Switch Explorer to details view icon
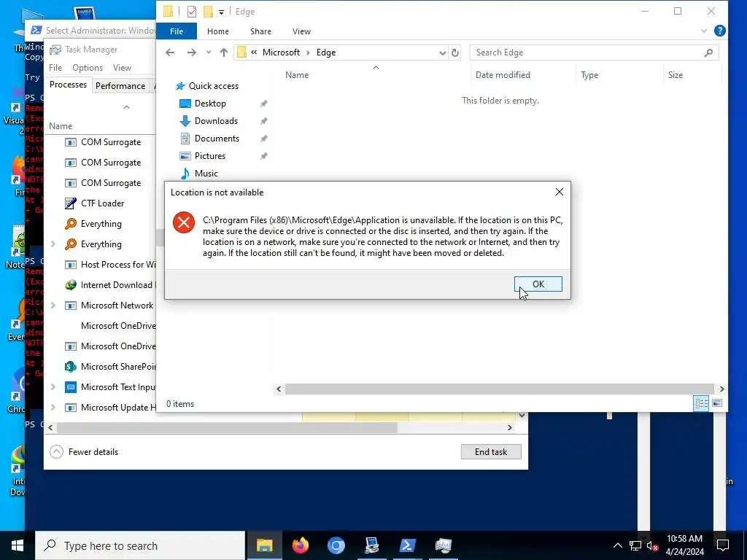This screenshot has width=747, height=560. [701, 404]
